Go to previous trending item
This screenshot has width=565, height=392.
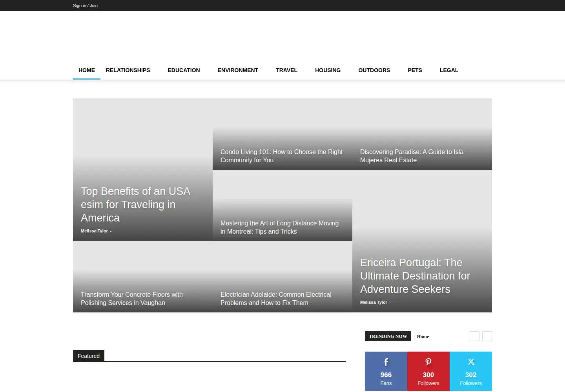pos(474,336)
